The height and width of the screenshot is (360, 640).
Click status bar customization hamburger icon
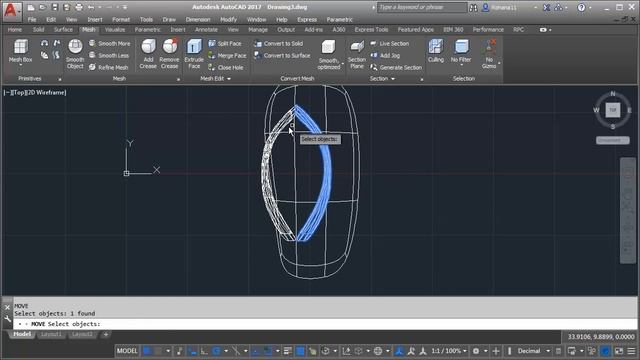click(631, 351)
